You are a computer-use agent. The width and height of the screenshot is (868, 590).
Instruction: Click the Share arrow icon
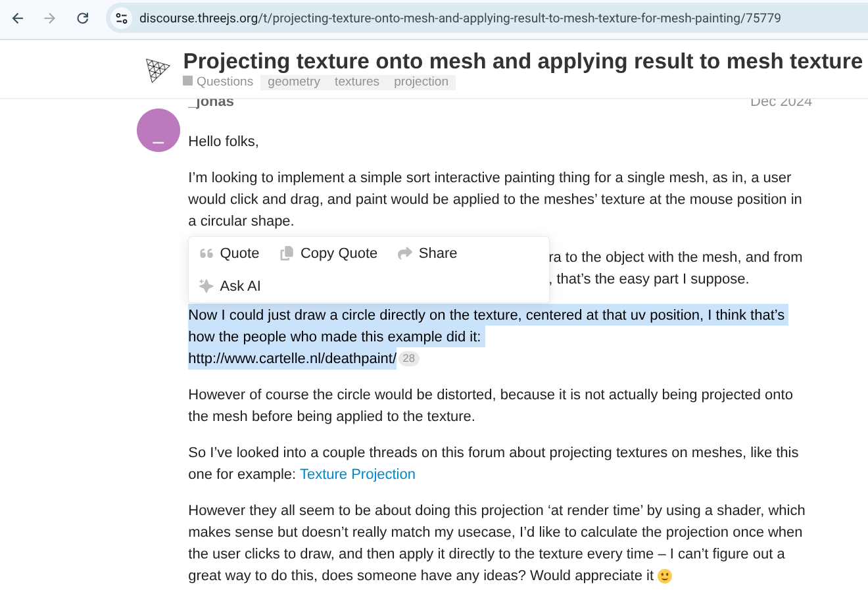click(405, 253)
